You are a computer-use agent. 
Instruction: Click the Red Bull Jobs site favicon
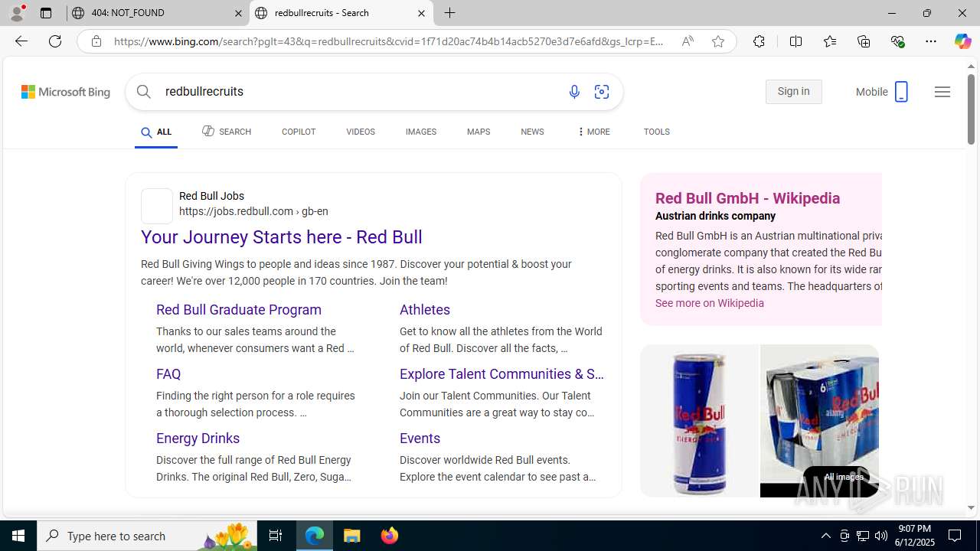(157, 205)
